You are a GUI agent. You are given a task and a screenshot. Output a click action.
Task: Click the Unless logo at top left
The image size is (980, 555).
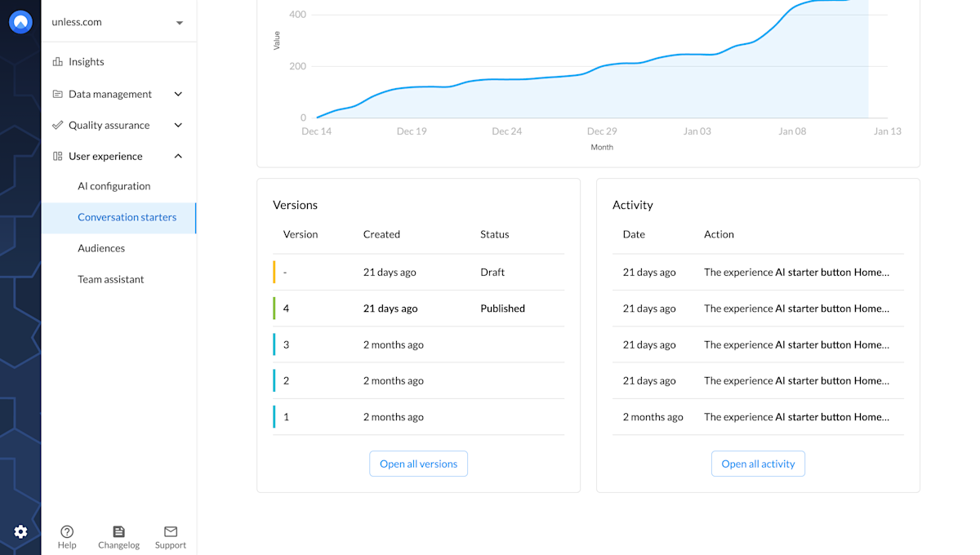pos(20,22)
